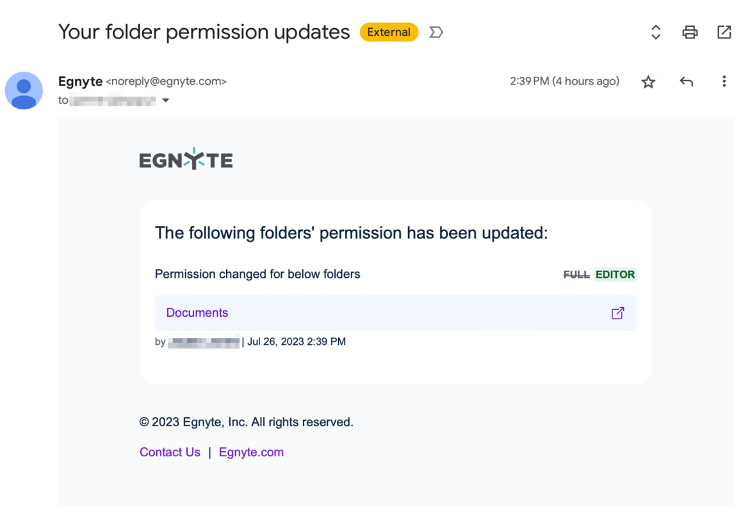Viewport: 750px width, 512px height.
Task: Click the print email icon
Action: click(x=689, y=32)
